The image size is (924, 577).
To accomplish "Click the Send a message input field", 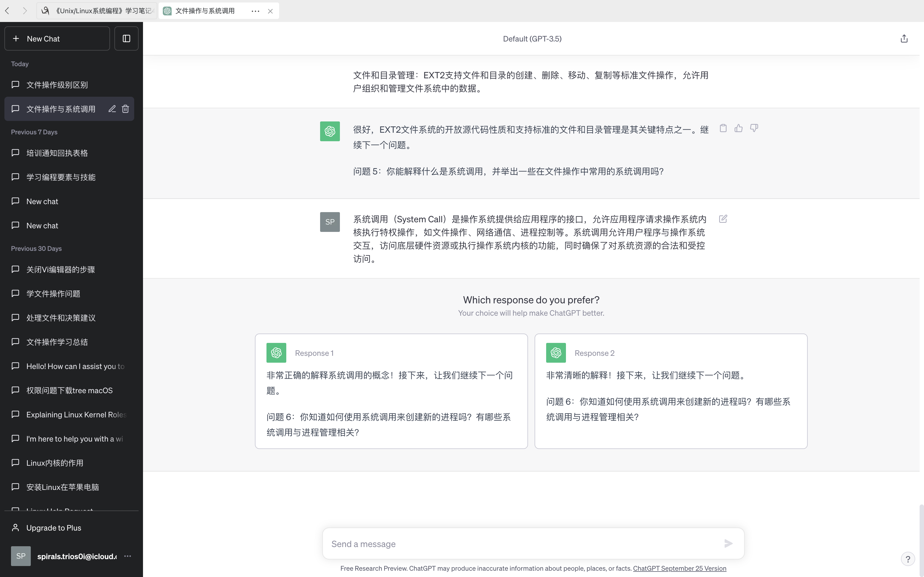I will coord(523,544).
